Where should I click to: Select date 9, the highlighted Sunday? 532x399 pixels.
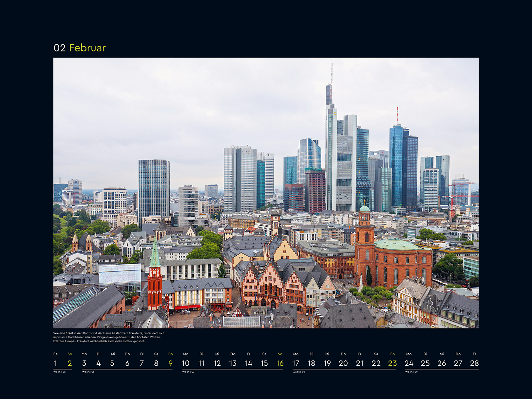point(171,363)
